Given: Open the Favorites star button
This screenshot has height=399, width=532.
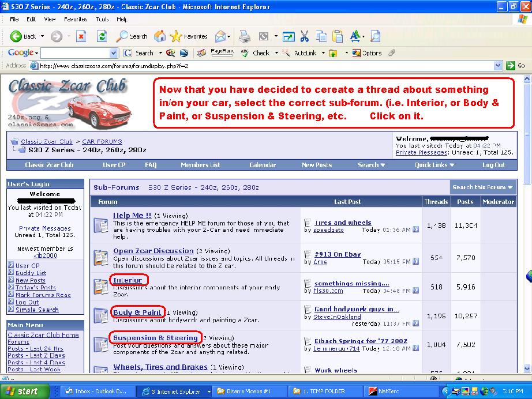Looking at the screenshot, I should (x=189, y=36).
